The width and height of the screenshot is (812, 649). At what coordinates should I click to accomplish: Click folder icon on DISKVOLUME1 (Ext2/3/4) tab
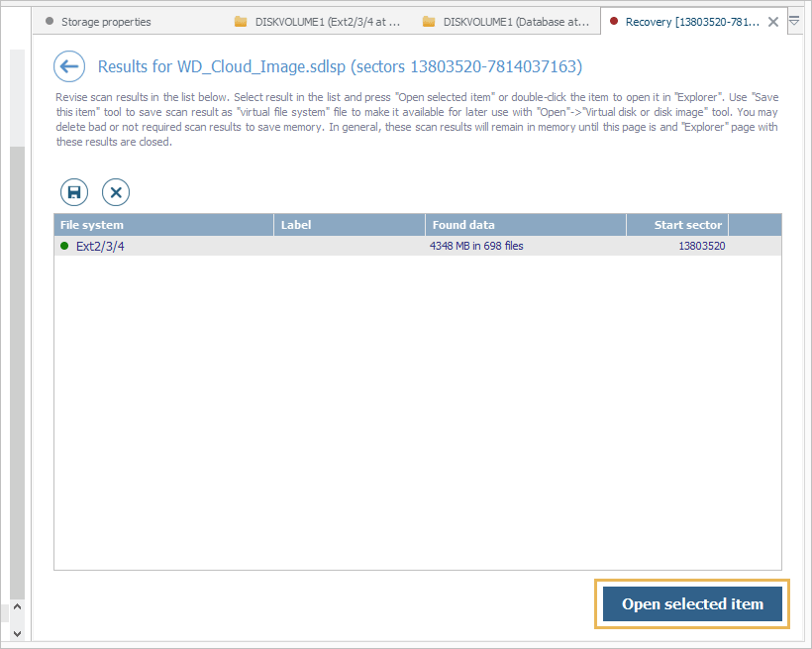point(241,22)
